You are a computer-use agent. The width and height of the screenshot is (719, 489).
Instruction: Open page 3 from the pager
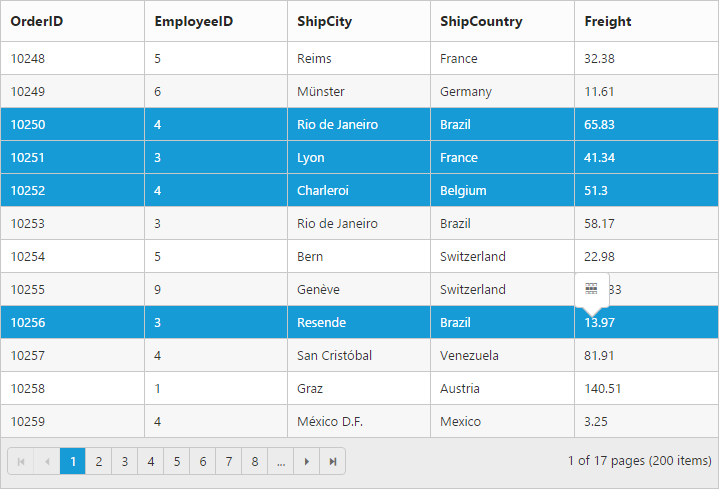tap(124, 461)
